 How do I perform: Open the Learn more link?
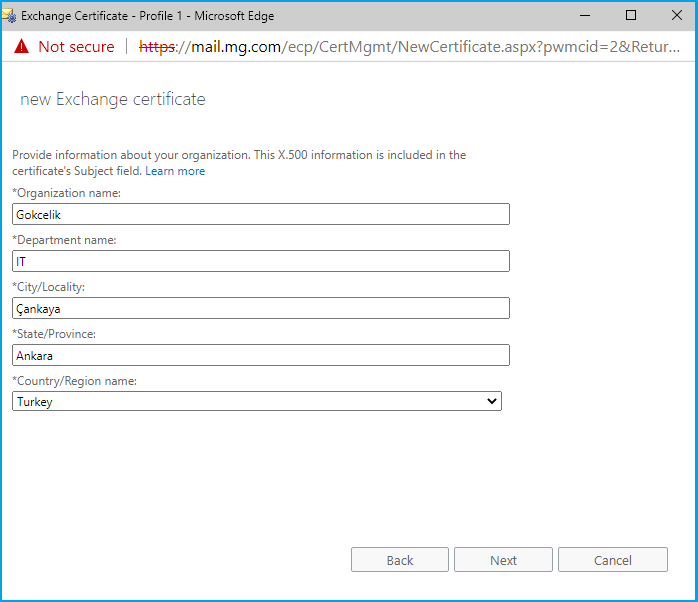tap(175, 171)
